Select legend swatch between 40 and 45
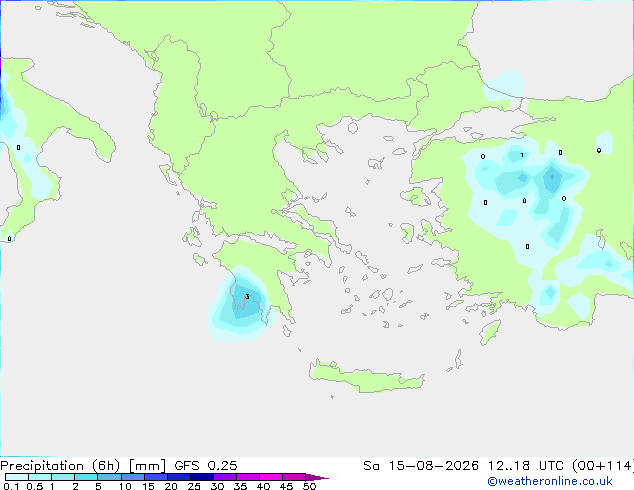 click(271, 477)
